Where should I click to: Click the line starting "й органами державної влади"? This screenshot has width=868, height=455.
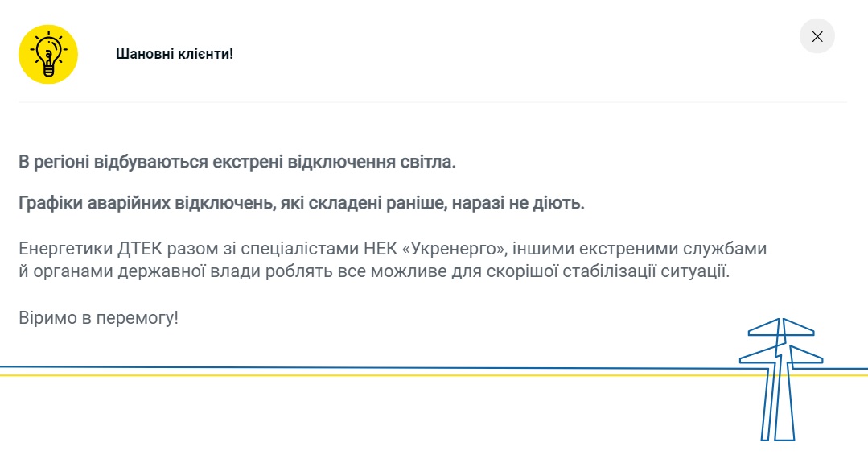(374, 271)
